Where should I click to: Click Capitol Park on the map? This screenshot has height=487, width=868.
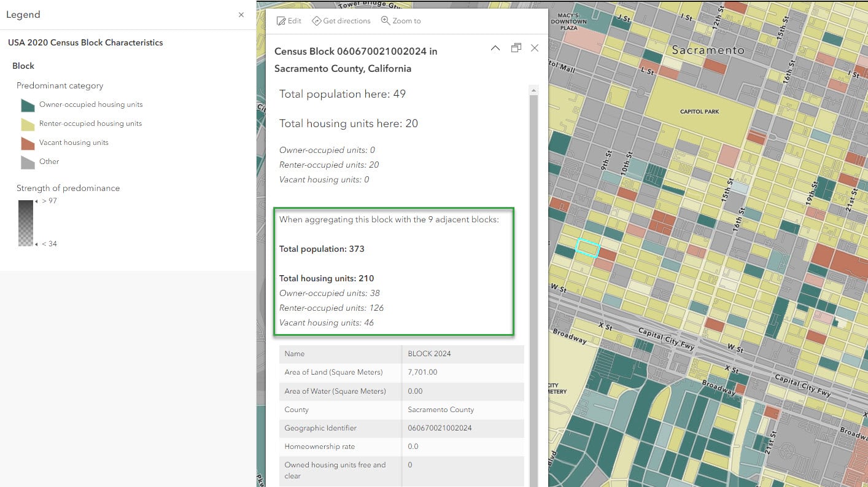(x=699, y=112)
